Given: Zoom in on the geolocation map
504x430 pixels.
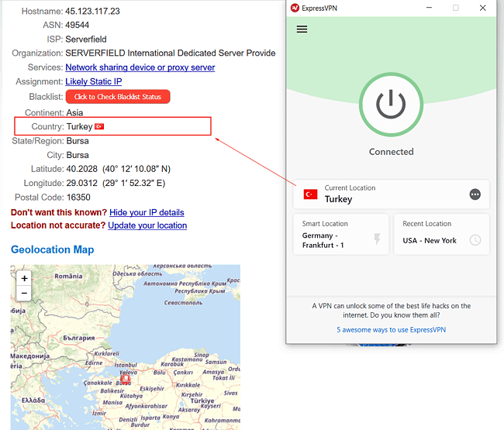Looking at the screenshot, I should click(24, 278).
